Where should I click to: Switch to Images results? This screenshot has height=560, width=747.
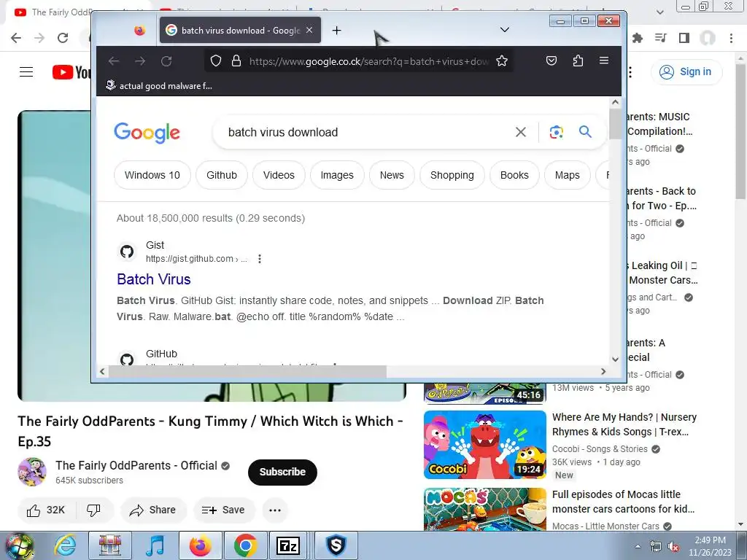[337, 175]
